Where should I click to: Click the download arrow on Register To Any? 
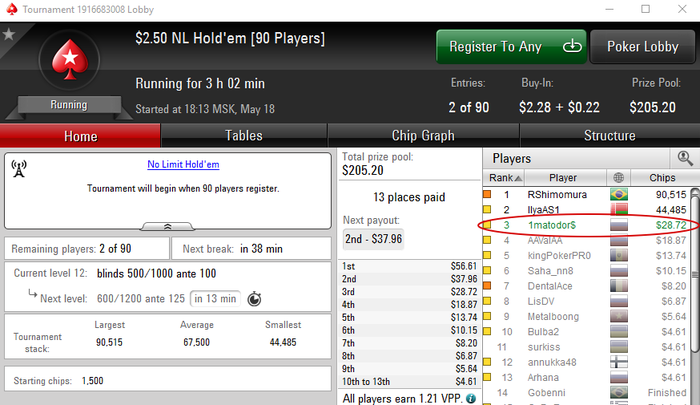click(x=572, y=46)
